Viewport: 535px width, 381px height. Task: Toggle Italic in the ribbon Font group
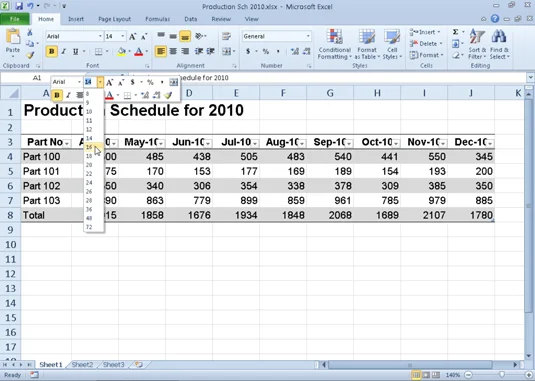(63, 52)
